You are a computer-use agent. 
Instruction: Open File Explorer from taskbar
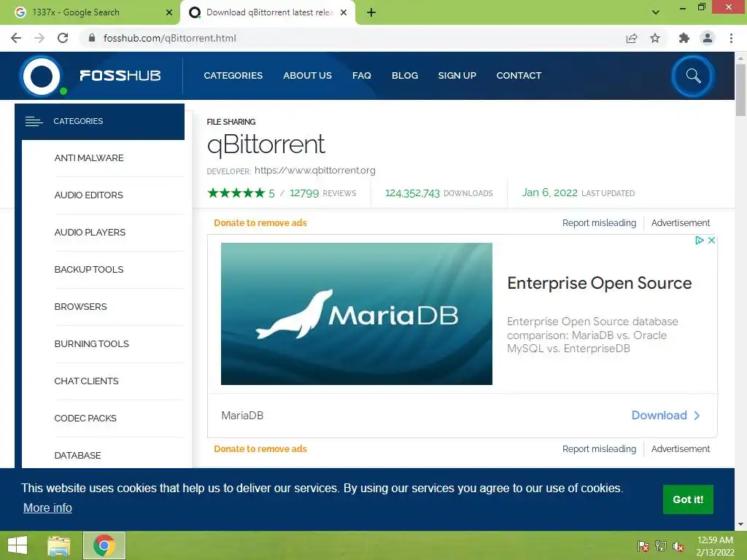coord(59,545)
